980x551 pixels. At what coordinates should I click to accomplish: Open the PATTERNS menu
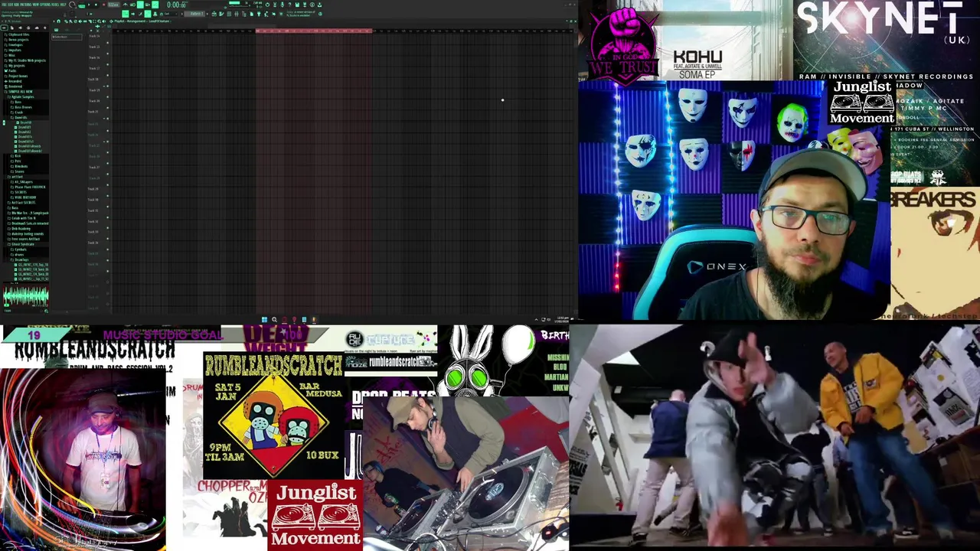(x=26, y=5)
